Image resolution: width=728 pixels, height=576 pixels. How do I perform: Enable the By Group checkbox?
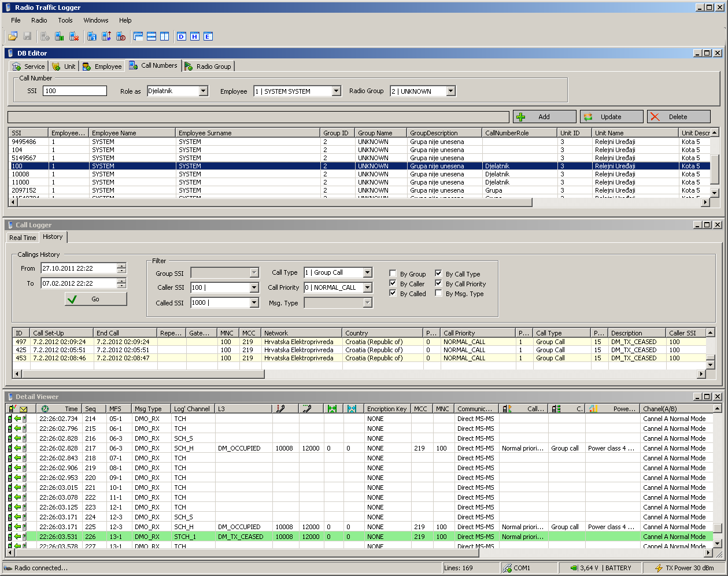pos(393,274)
